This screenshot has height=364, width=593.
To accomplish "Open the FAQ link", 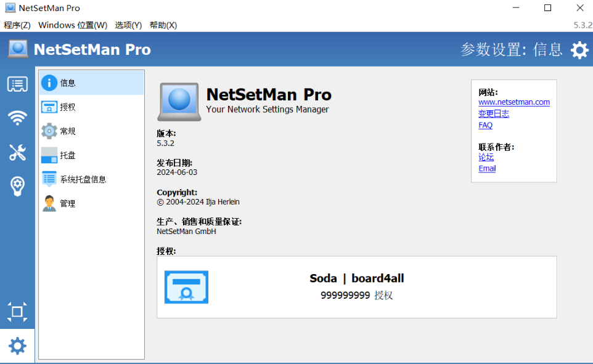I will pyautogui.click(x=485, y=125).
